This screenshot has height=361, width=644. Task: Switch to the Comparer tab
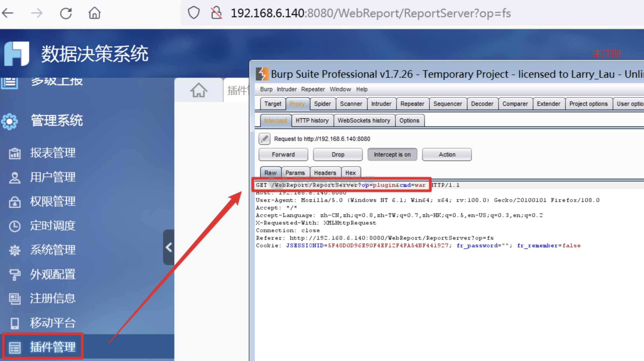click(515, 104)
